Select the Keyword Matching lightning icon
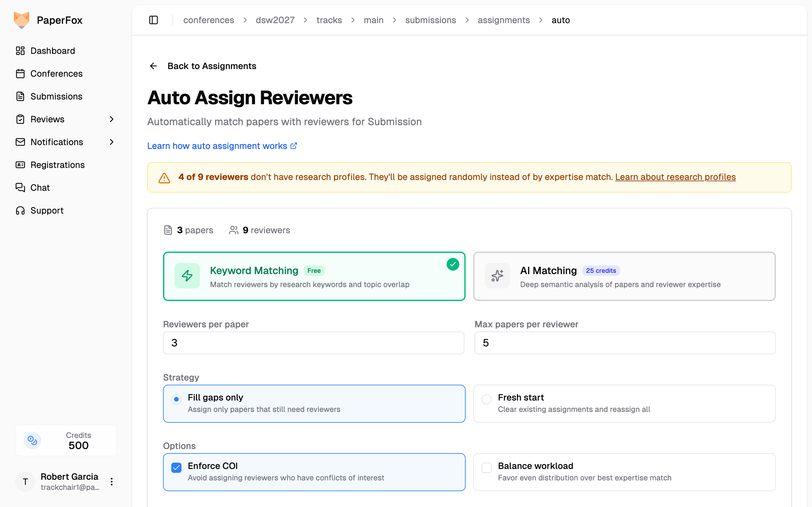 coord(187,276)
